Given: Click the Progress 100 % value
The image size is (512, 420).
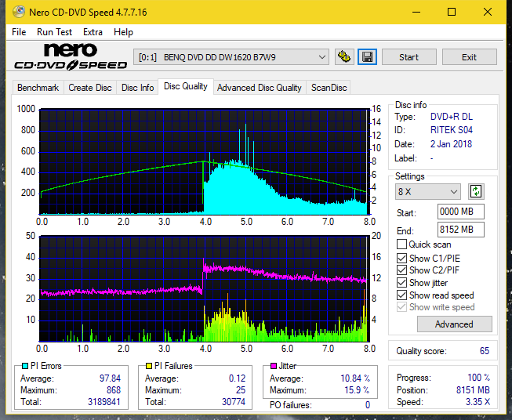Looking at the screenshot, I should point(479,378).
